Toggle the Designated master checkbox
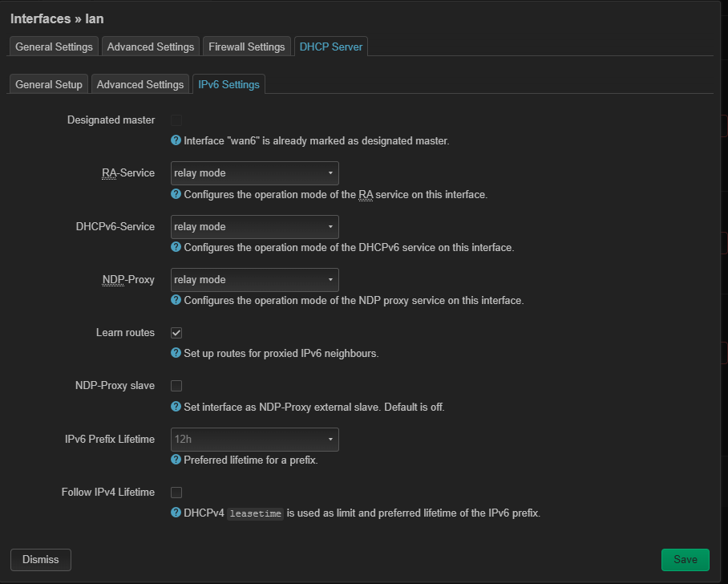Image resolution: width=728 pixels, height=584 pixels. point(176,120)
